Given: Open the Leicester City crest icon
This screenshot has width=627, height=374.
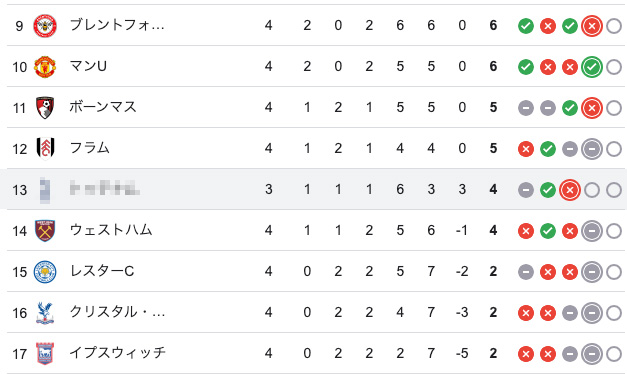Looking at the screenshot, I should [45, 272].
